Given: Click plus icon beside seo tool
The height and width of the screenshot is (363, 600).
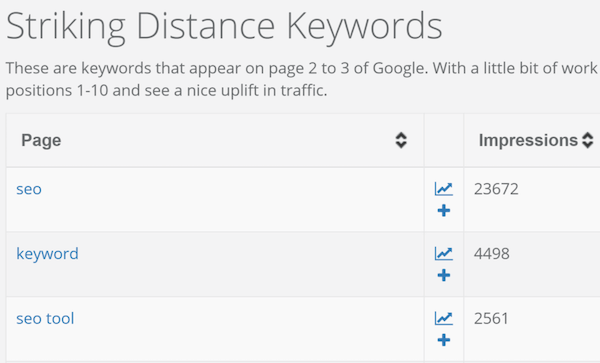Looking at the screenshot, I should 443,340.
